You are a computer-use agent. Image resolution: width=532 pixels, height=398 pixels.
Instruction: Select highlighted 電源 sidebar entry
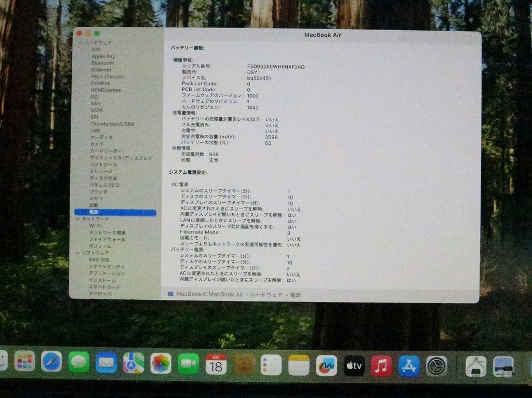point(115,212)
